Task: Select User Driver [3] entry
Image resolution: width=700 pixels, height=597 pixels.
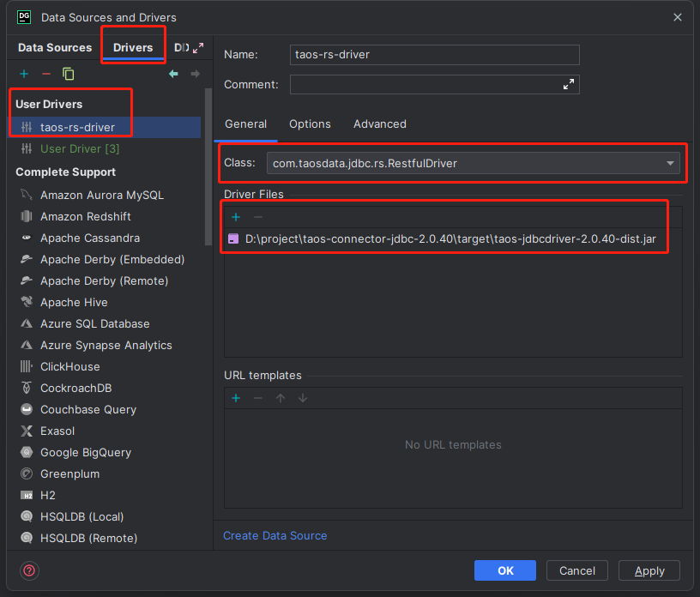Action: point(105,148)
